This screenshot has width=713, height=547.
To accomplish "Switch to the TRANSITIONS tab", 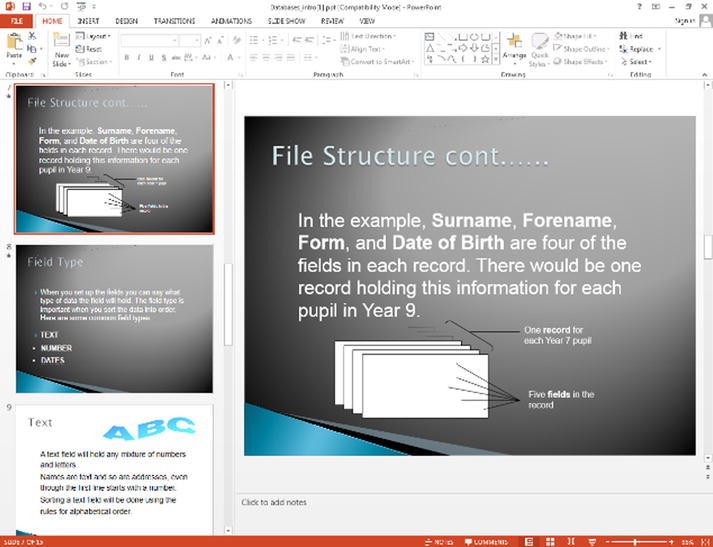I will (x=174, y=20).
